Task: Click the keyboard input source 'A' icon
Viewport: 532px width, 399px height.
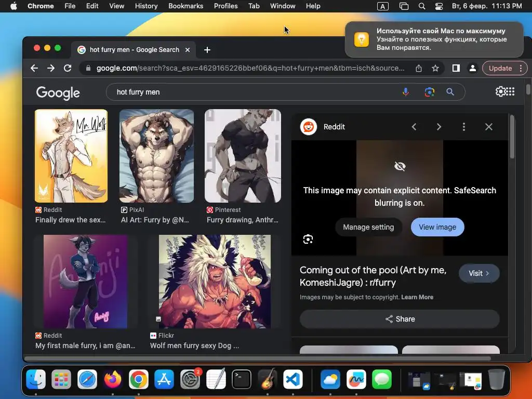Action: (383, 6)
